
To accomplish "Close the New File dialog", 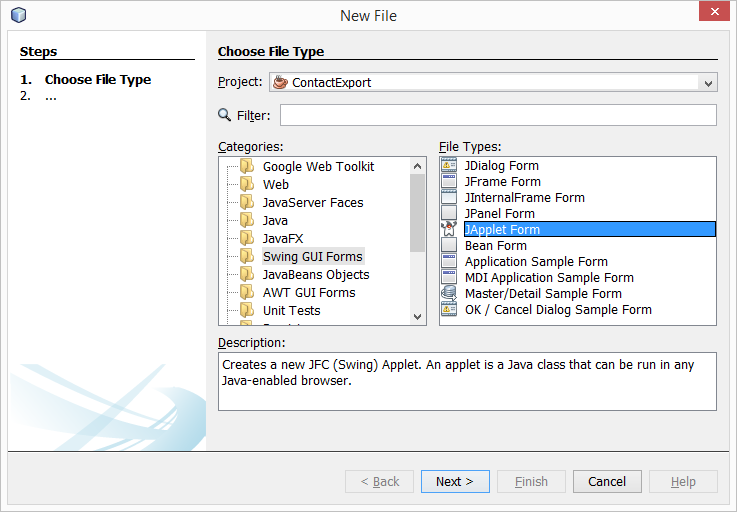I will [x=711, y=14].
